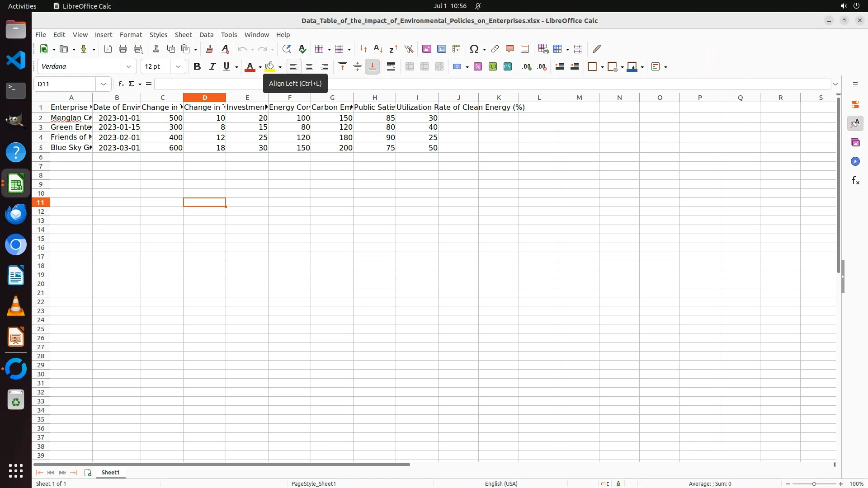Click Export as PDF icon

(x=108, y=49)
